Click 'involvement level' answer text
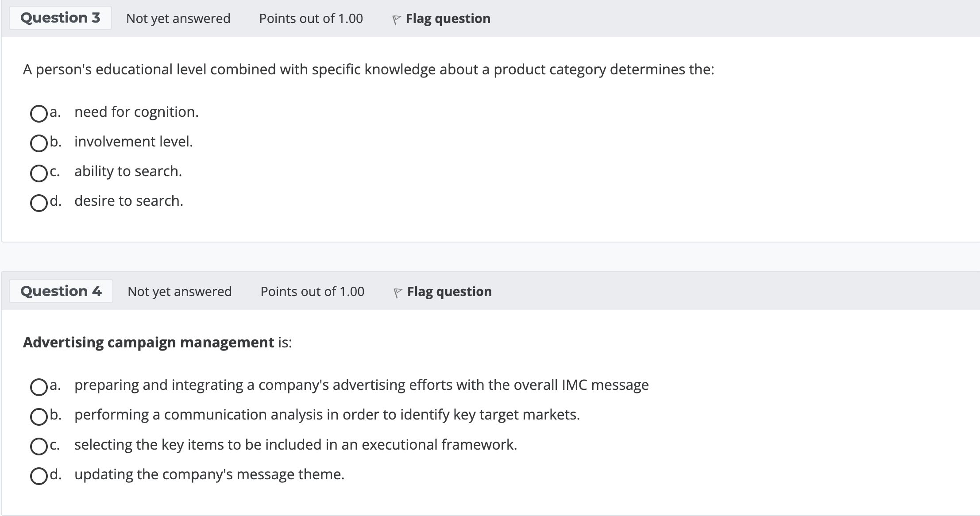Screen dimensions: 980x516 point(133,142)
